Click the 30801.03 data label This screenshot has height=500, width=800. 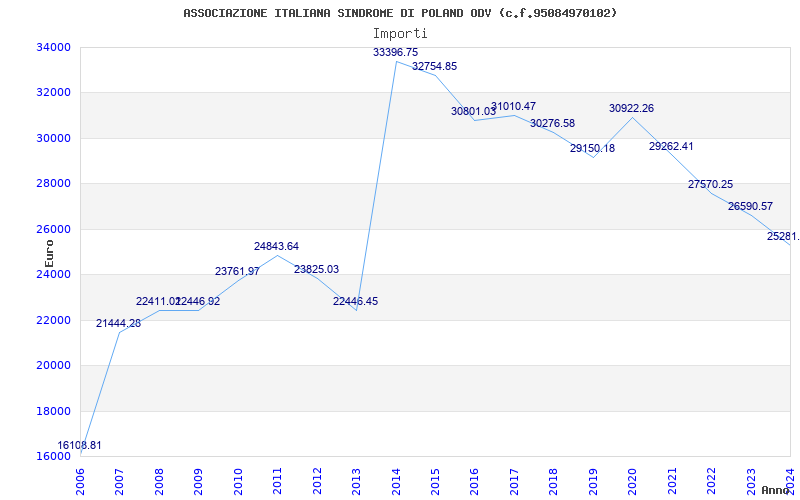(x=473, y=111)
